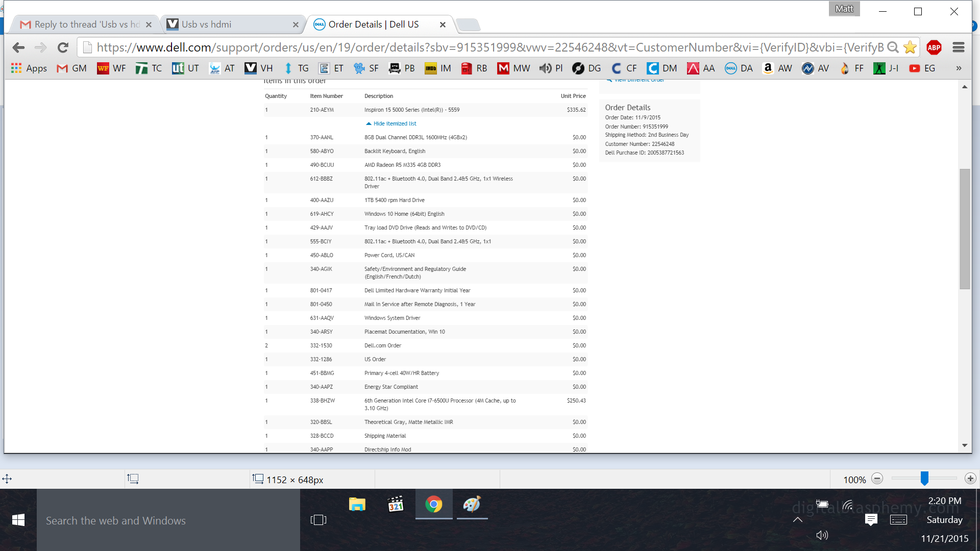Open the GM Gmail bookmark
980x551 pixels.
(71, 68)
